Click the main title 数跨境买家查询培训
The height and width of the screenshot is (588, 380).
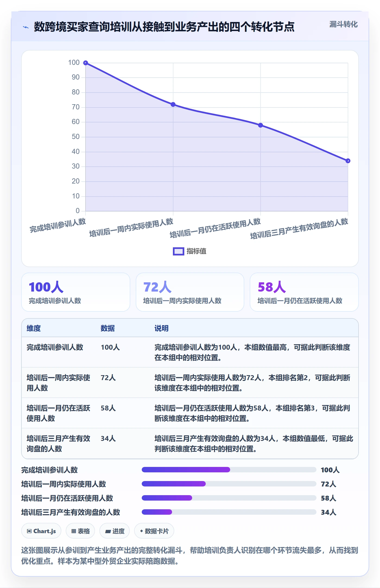tap(164, 27)
